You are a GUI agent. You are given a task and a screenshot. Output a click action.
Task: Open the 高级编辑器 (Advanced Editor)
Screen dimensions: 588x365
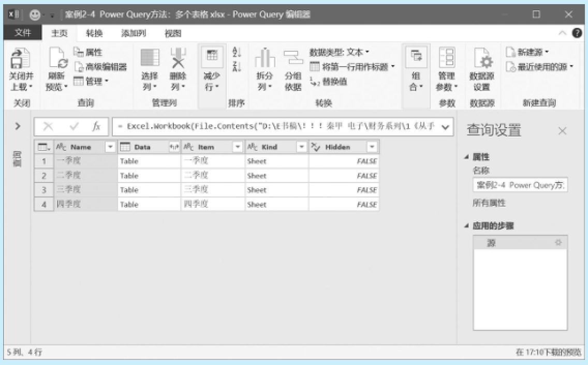[x=100, y=67]
